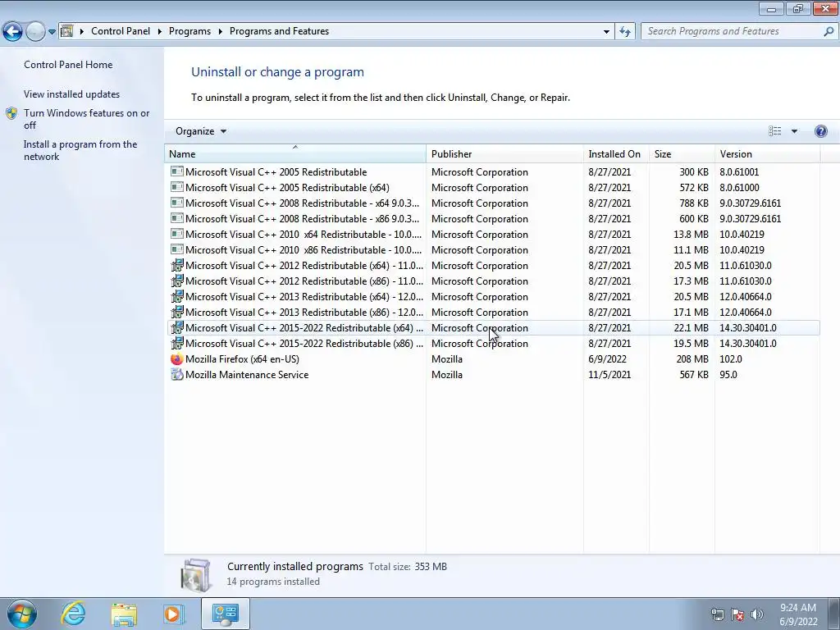Select Visual C++ 2013 Redistributable (x86) icon

click(x=177, y=312)
